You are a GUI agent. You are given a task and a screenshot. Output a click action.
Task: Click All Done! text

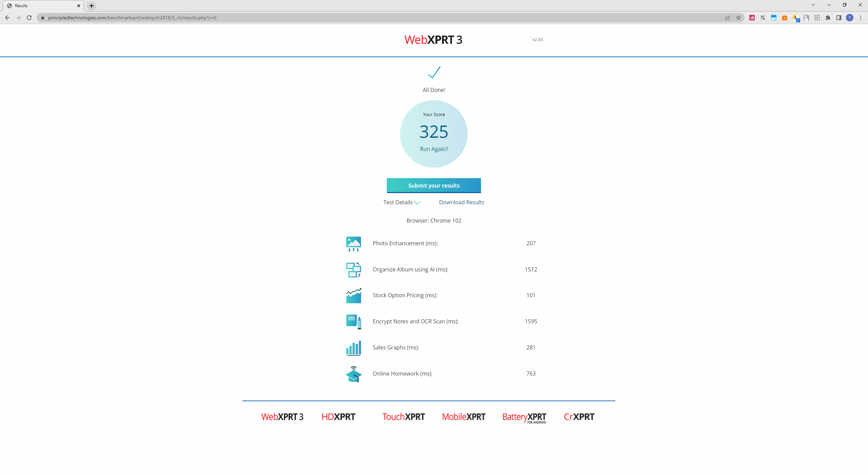pyautogui.click(x=434, y=90)
